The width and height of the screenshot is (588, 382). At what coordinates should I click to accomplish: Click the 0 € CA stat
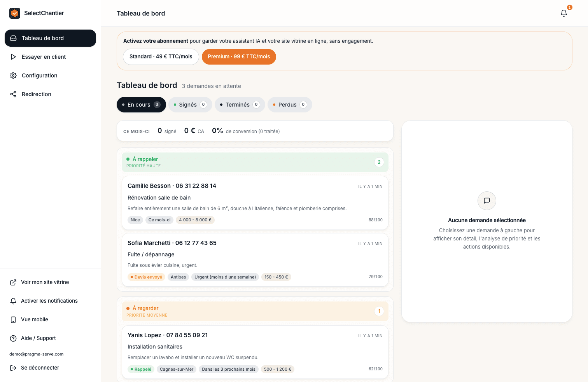[194, 131]
